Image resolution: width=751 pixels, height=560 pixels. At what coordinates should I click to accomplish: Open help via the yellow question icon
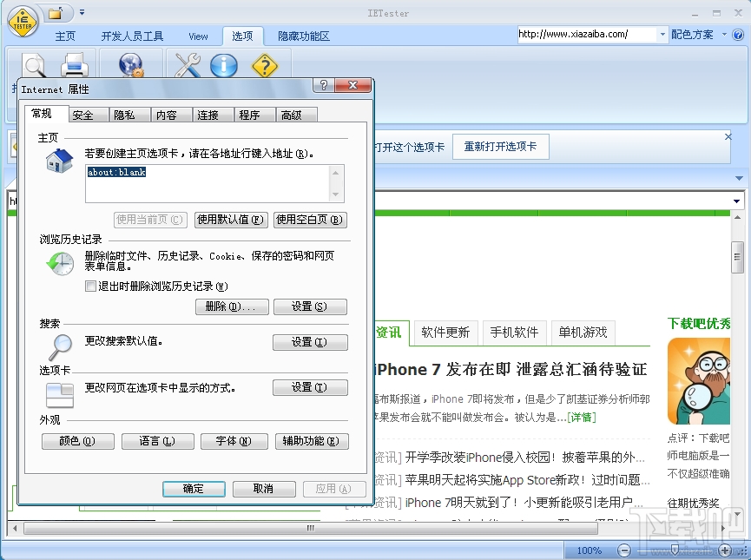point(263,66)
